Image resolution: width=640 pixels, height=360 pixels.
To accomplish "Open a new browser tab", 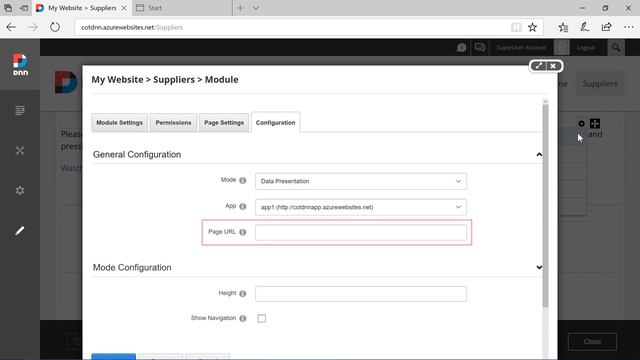I will coord(240,8).
